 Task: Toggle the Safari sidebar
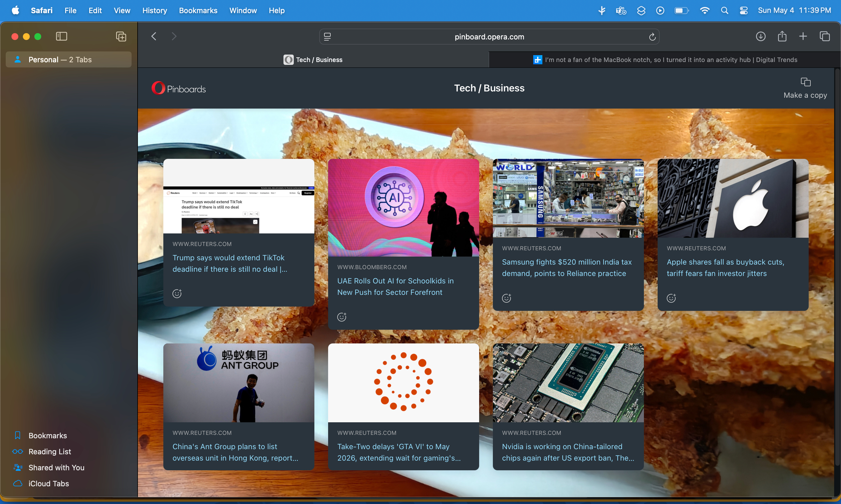[62, 36]
